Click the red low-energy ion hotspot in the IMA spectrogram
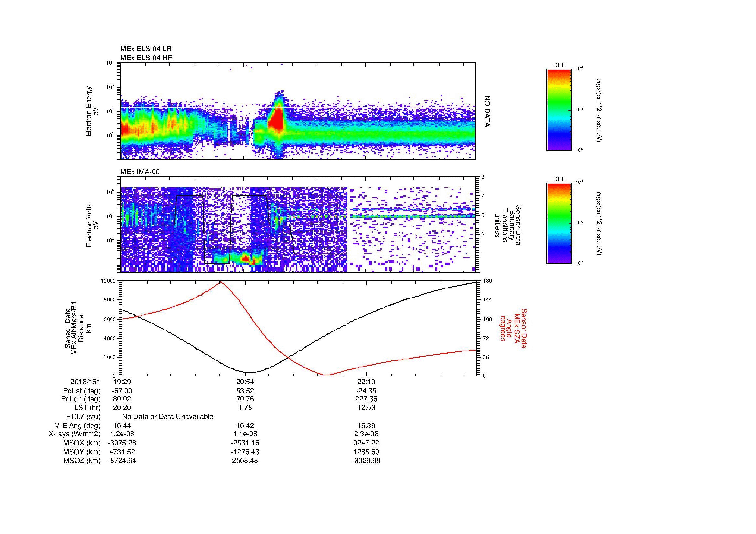This screenshot has width=756, height=534. click(246, 259)
